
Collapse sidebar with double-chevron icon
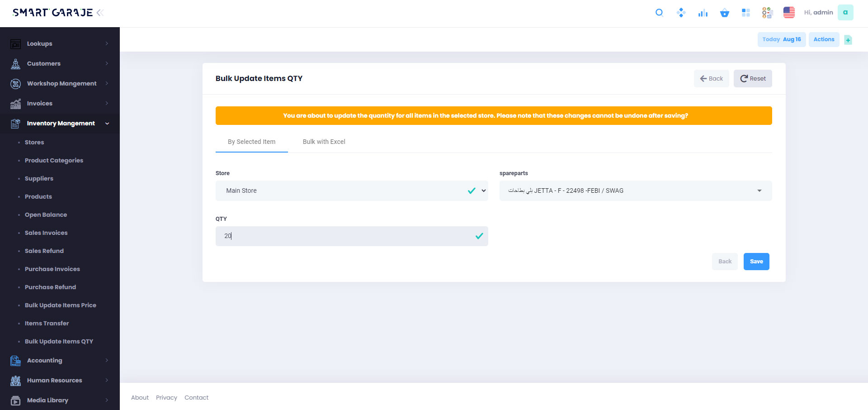tap(100, 13)
